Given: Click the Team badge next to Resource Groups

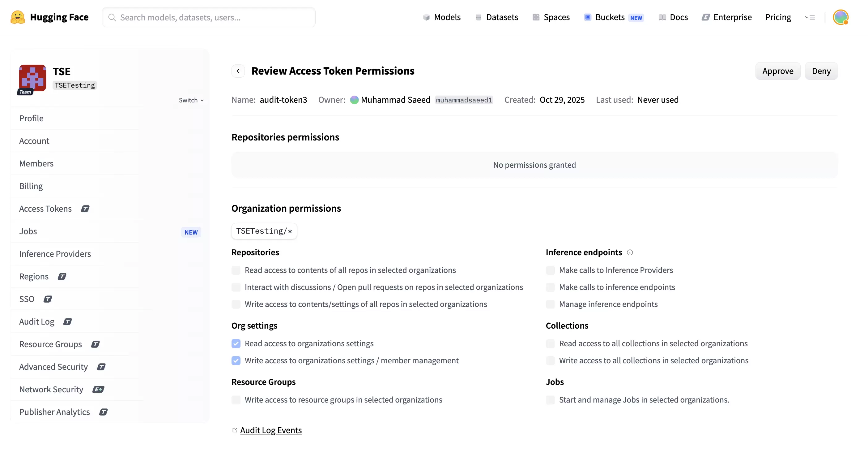Looking at the screenshot, I should tap(95, 344).
